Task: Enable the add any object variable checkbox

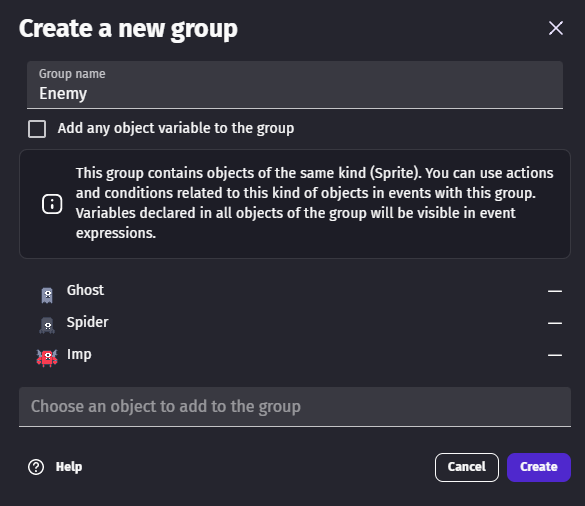Action: click(37, 129)
